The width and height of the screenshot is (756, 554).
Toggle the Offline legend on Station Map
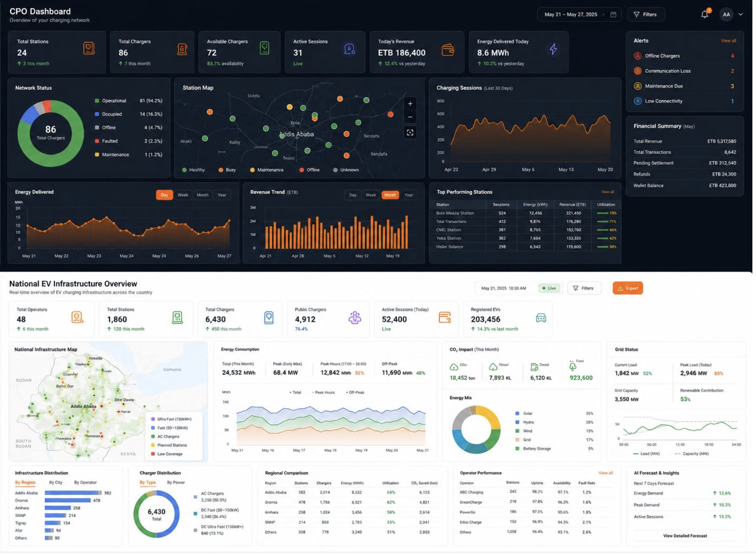(310, 170)
